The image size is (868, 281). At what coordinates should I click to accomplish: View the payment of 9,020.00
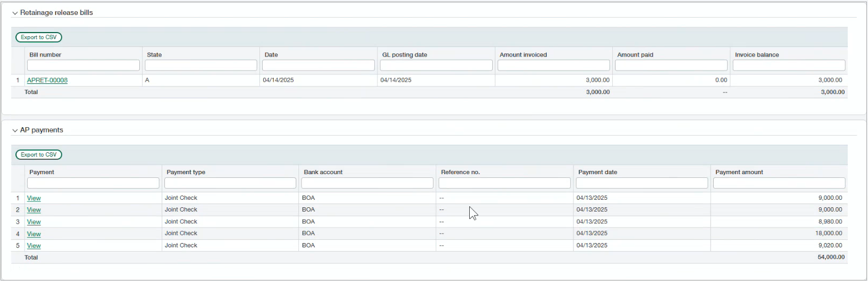tap(34, 246)
